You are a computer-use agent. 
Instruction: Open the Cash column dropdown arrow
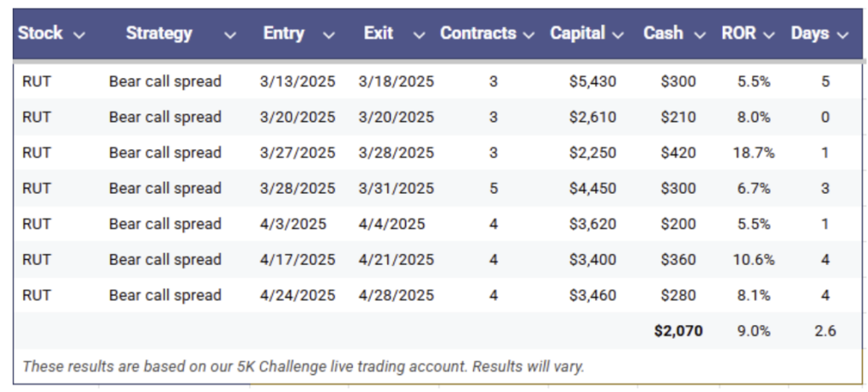tap(699, 35)
